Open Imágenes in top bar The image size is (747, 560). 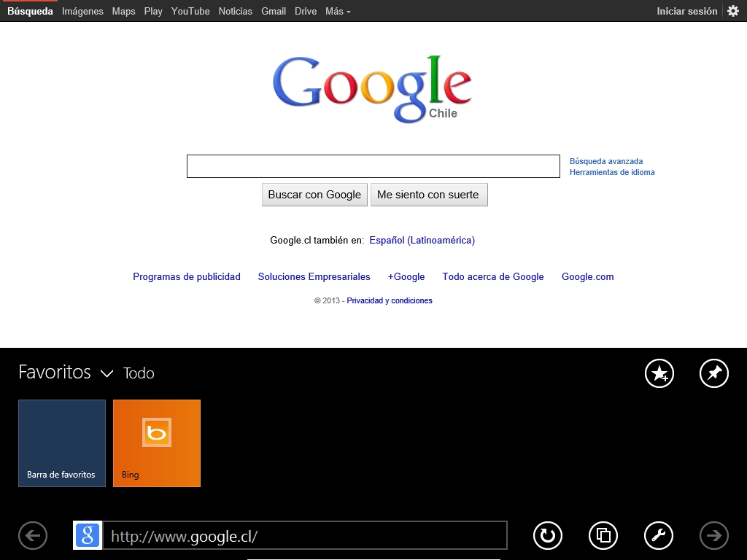tap(82, 11)
